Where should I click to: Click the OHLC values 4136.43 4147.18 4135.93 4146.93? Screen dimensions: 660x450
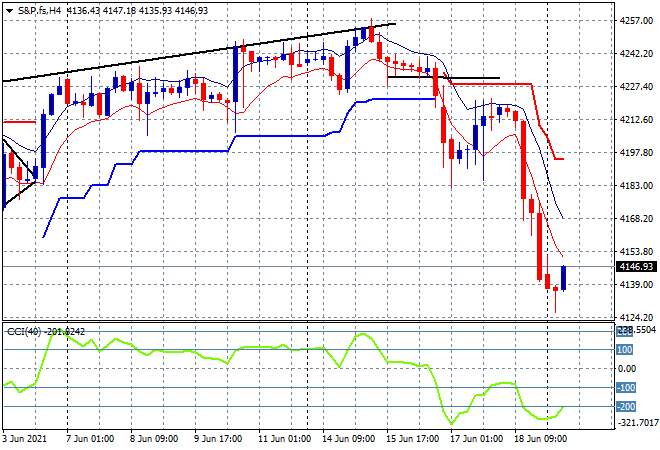coord(137,11)
